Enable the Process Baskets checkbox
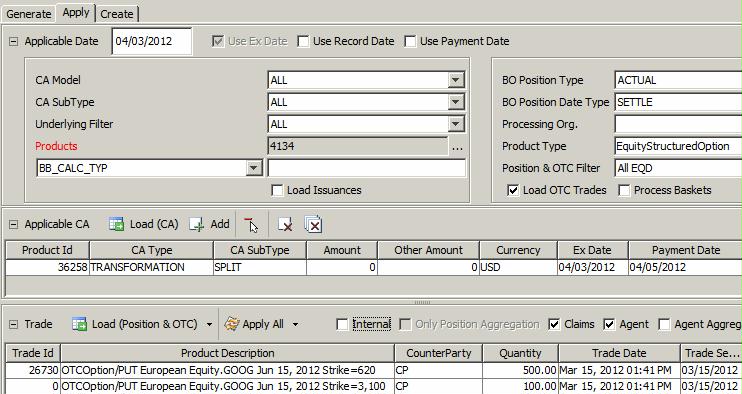742x394 pixels. click(624, 191)
